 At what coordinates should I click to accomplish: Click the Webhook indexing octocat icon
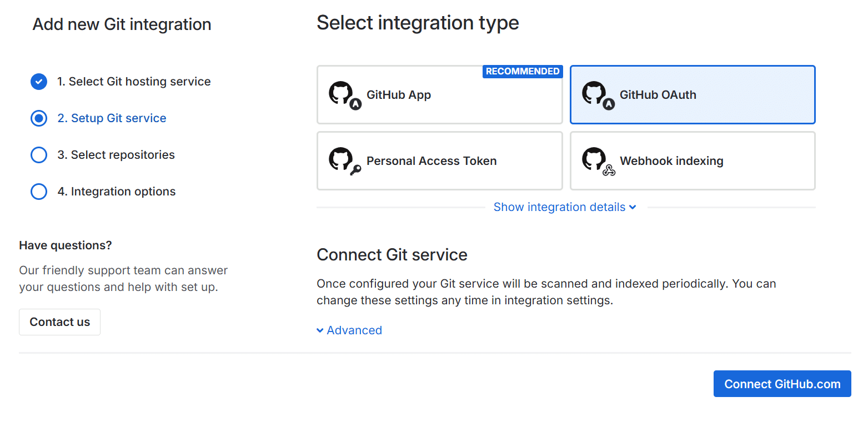click(x=595, y=159)
